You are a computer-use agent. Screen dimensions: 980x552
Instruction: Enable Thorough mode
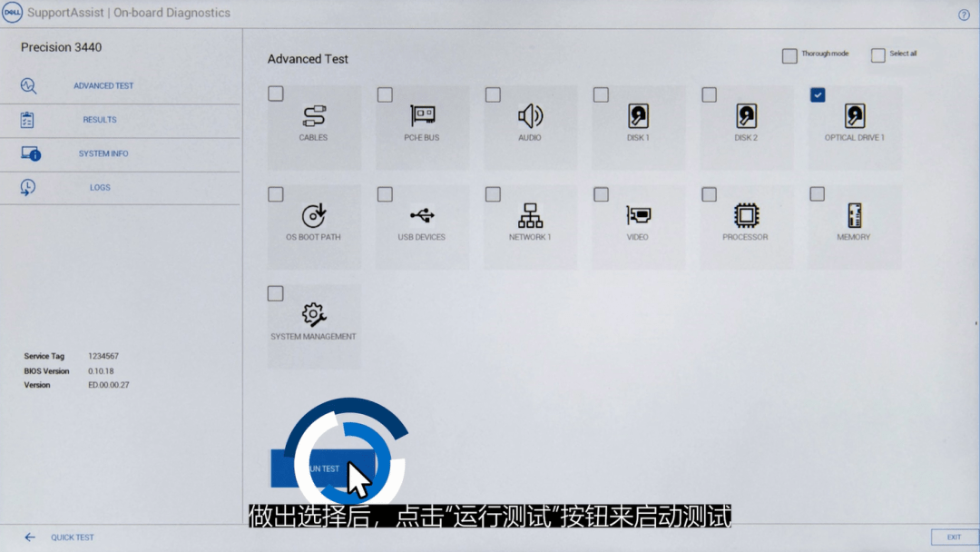tap(789, 55)
